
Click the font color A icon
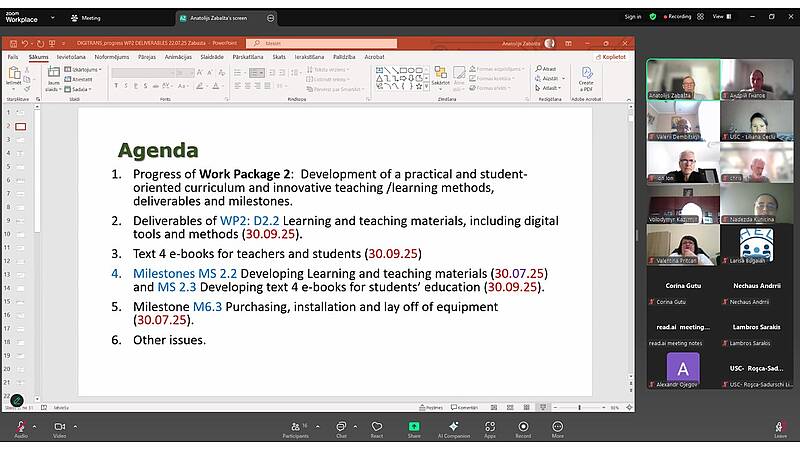(x=216, y=86)
